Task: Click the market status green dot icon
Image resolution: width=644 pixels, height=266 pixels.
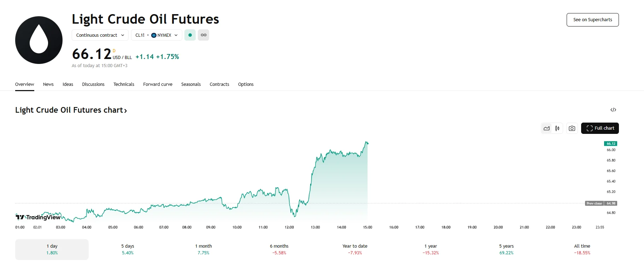Action: pos(190,35)
